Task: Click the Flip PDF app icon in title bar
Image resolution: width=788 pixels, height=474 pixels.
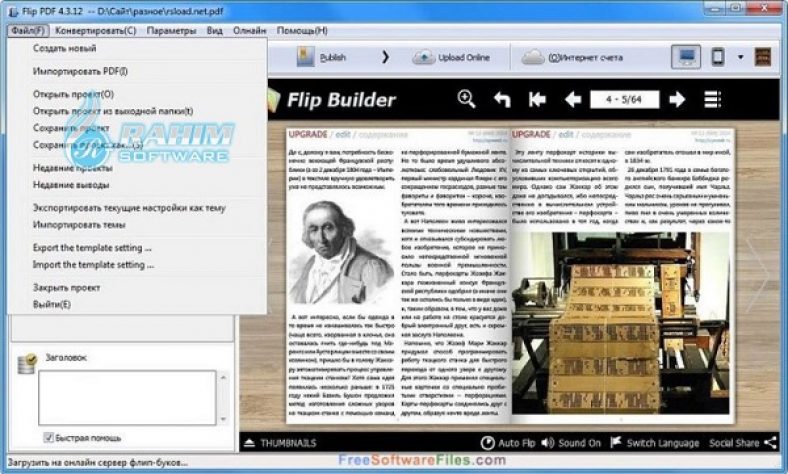Action: [14, 12]
